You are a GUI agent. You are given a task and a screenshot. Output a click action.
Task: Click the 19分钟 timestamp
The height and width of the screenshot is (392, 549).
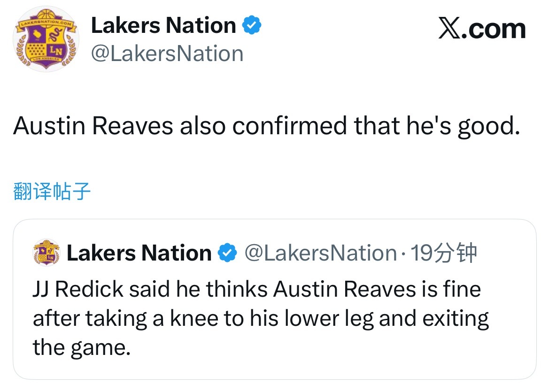(x=443, y=254)
